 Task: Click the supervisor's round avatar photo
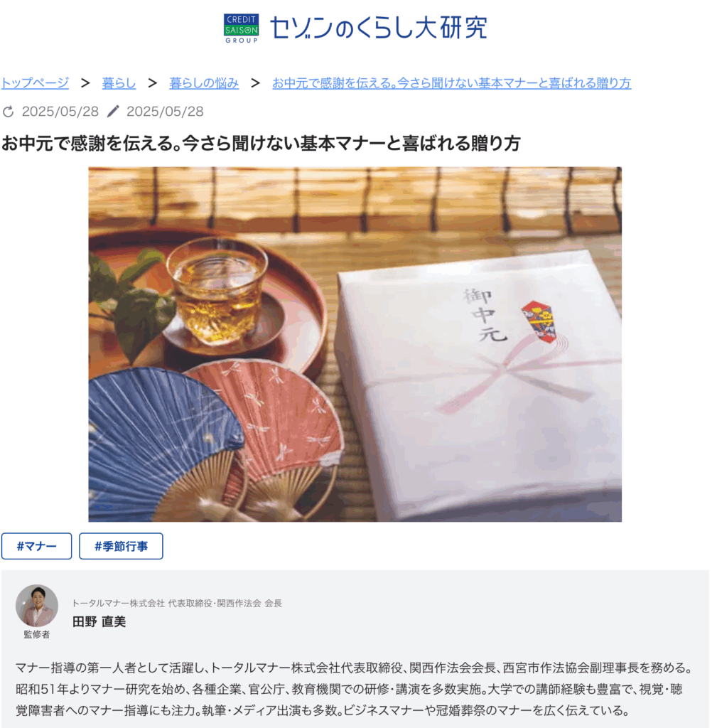click(x=37, y=606)
